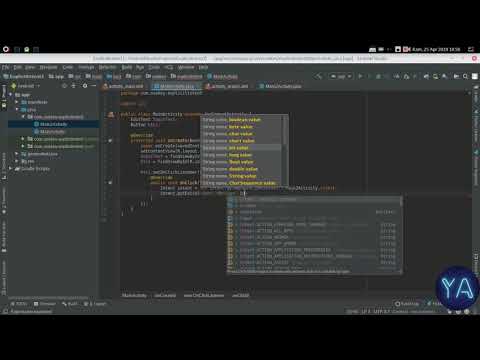Open the View menu
The image size is (480, 360).
[30, 67]
